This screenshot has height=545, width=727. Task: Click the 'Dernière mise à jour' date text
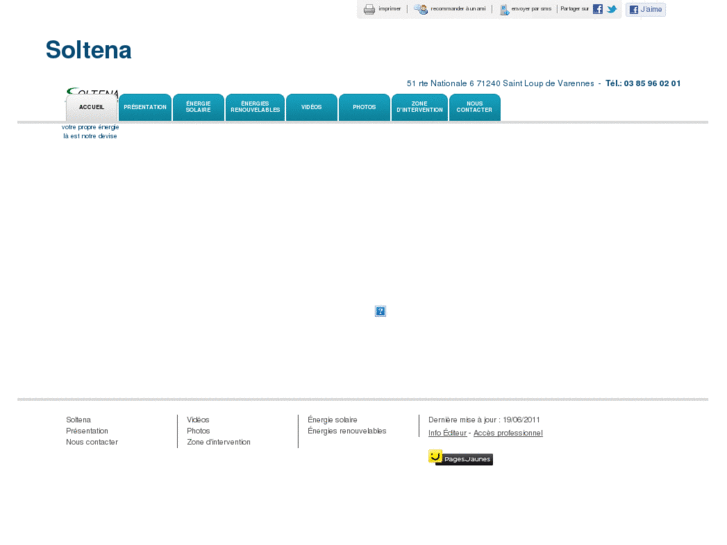pyautogui.click(x=484, y=420)
